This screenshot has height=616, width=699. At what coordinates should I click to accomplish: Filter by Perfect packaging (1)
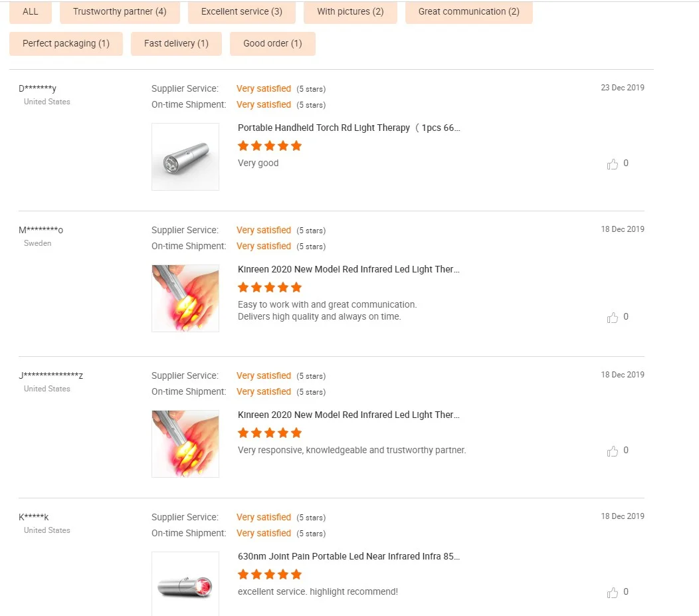pos(66,43)
